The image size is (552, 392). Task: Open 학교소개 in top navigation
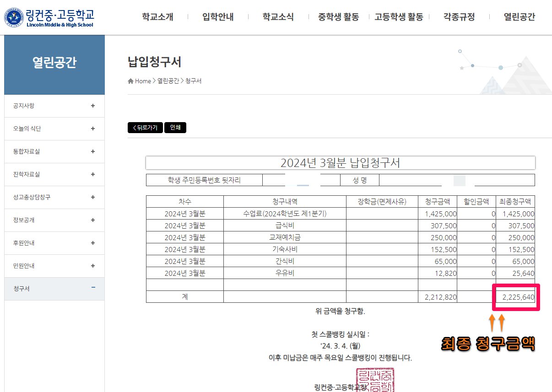click(x=157, y=17)
